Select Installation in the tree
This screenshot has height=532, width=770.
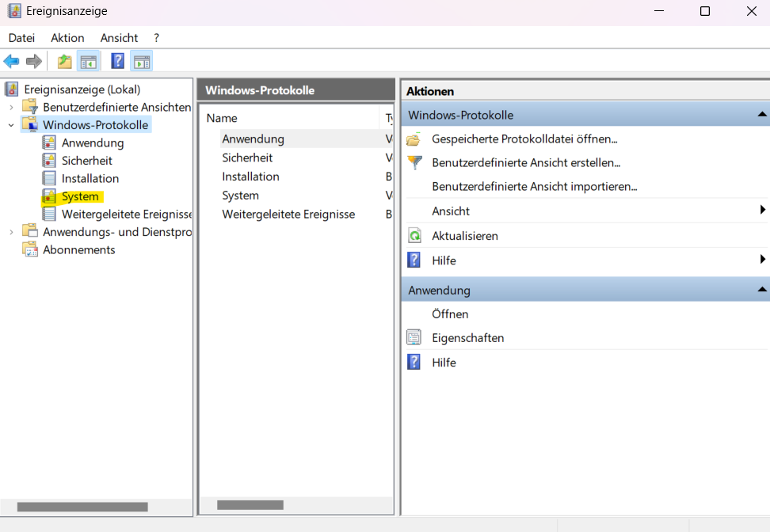point(90,179)
